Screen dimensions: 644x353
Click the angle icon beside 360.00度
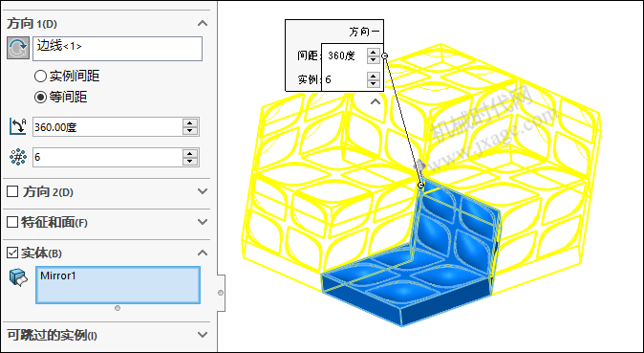[x=17, y=126]
